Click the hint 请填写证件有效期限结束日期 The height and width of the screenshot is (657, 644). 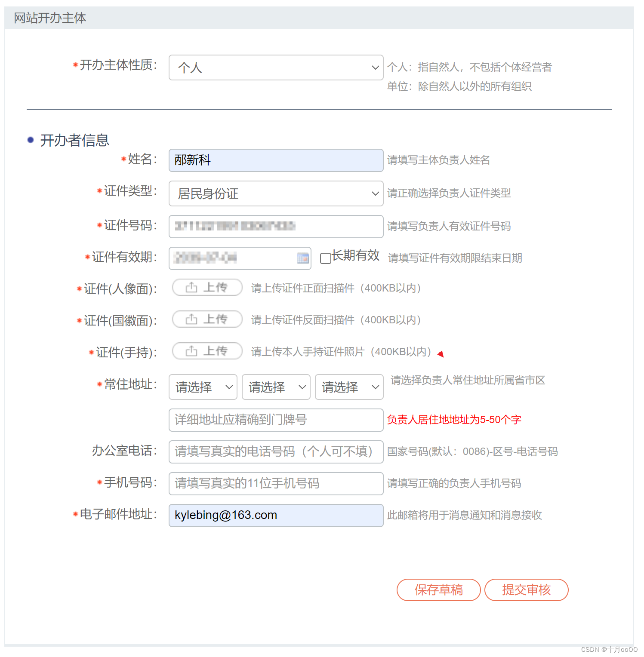[x=455, y=258]
